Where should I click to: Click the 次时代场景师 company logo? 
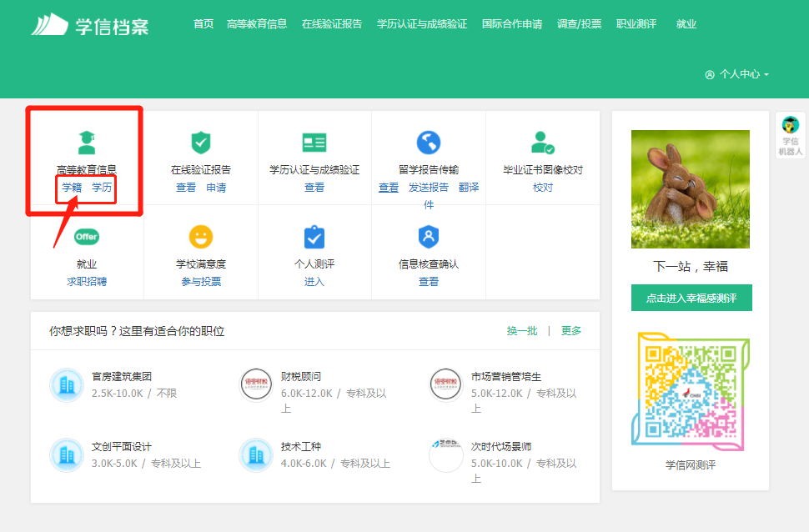pos(445,455)
